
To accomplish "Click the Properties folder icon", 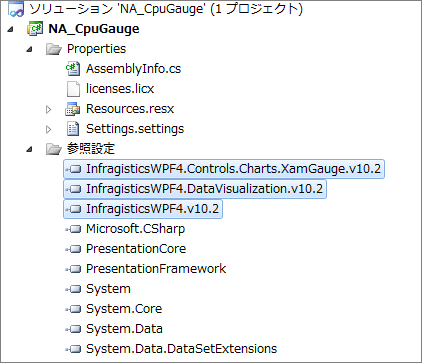I will click(x=54, y=49).
